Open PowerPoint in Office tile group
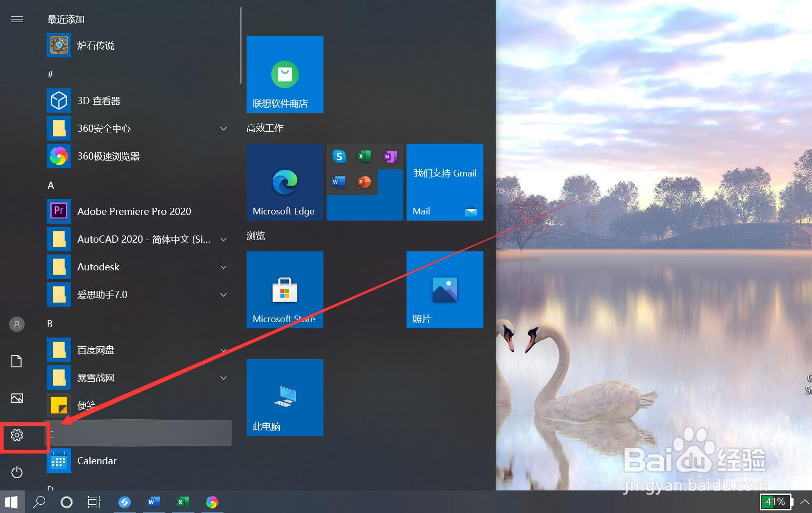812x513 pixels. click(x=364, y=182)
